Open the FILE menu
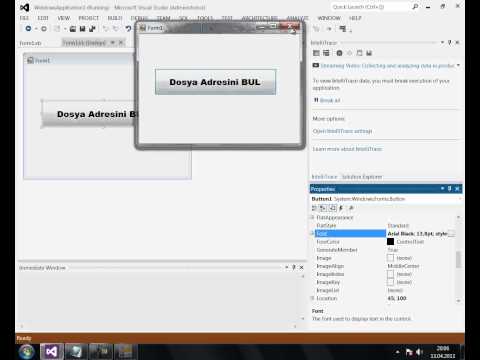This screenshot has width=480, height=360. (24, 18)
